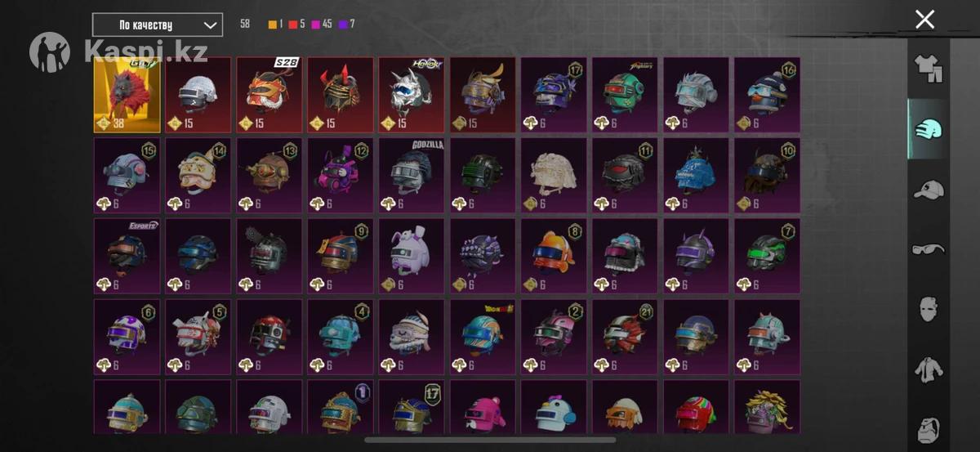Image resolution: width=980 pixels, height=452 pixels.
Task: Click the orange rarity count swatch
Action: point(273,25)
